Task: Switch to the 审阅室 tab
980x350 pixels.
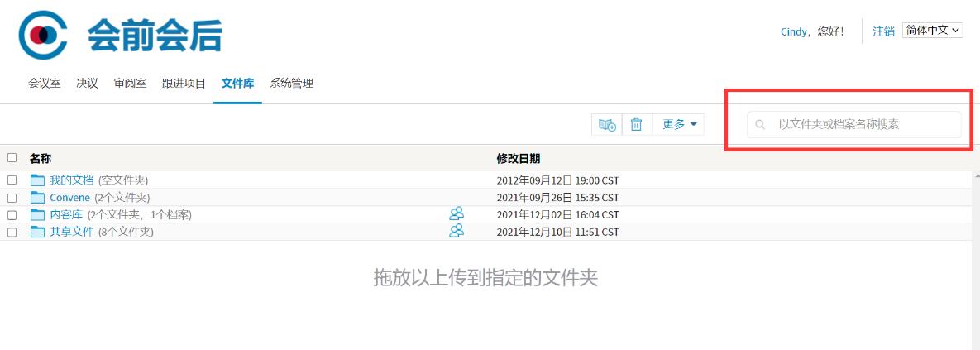Action: coord(130,83)
